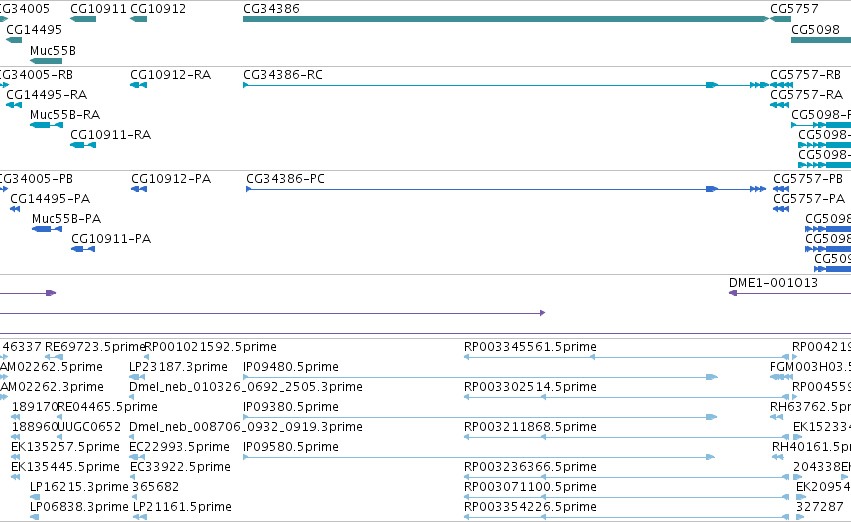Image resolution: width=851 pixels, height=522 pixels.
Task: Select the CG5098 gene label
Action: click(815, 30)
